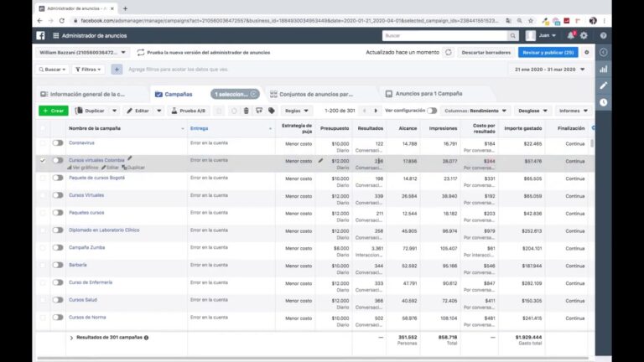The height and width of the screenshot is (362, 644).
Task: Open the settings gear in header
Action: [584, 36]
